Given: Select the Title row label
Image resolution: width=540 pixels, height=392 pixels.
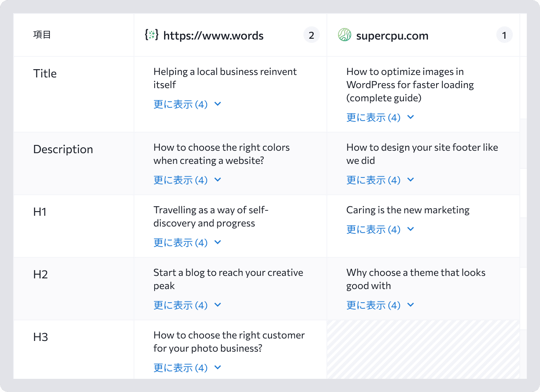Looking at the screenshot, I should coord(45,74).
